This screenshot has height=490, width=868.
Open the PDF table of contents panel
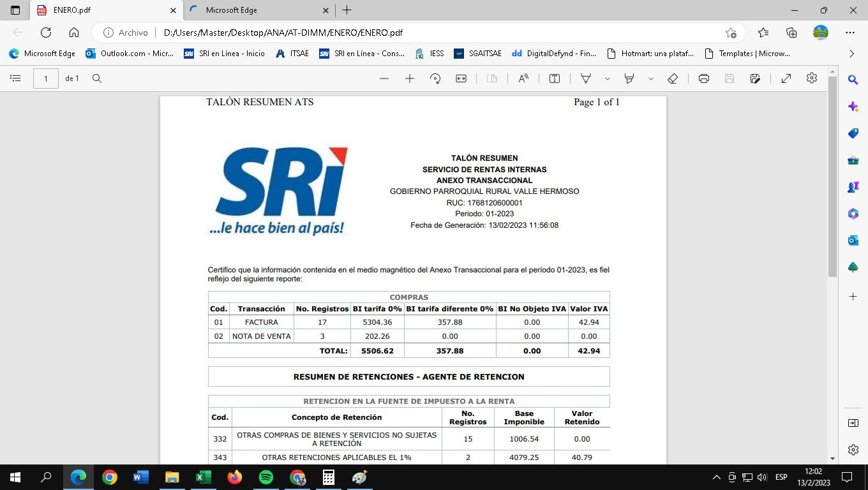tap(16, 78)
